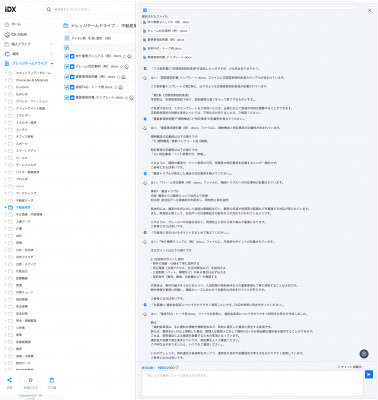Send the chat message with the blue arrow button
This screenshot has height=400, width=378.
369,375
